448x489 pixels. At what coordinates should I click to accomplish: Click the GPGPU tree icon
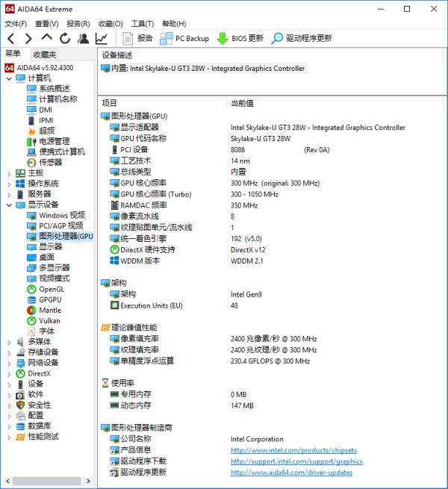point(31,300)
